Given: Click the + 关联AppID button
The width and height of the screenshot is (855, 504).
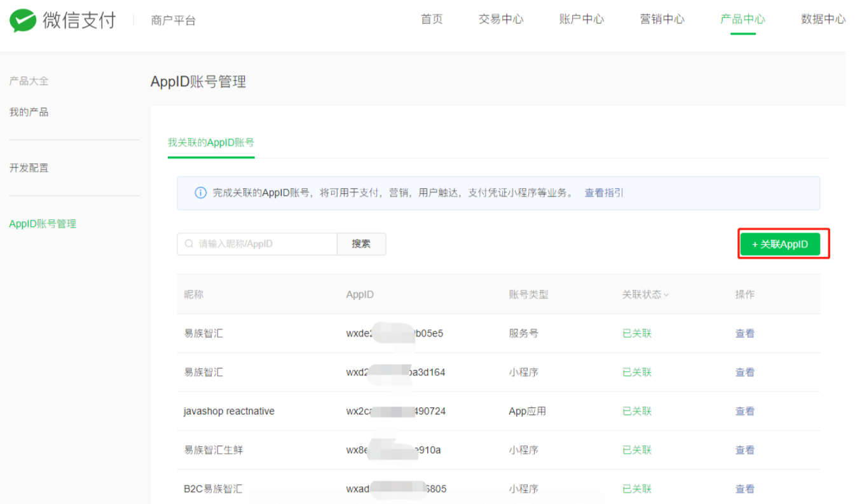Looking at the screenshot, I should [780, 244].
